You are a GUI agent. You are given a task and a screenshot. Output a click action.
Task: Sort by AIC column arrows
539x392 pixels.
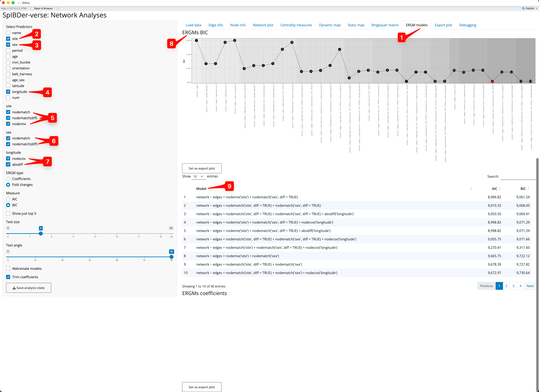(x=500, y=188)
